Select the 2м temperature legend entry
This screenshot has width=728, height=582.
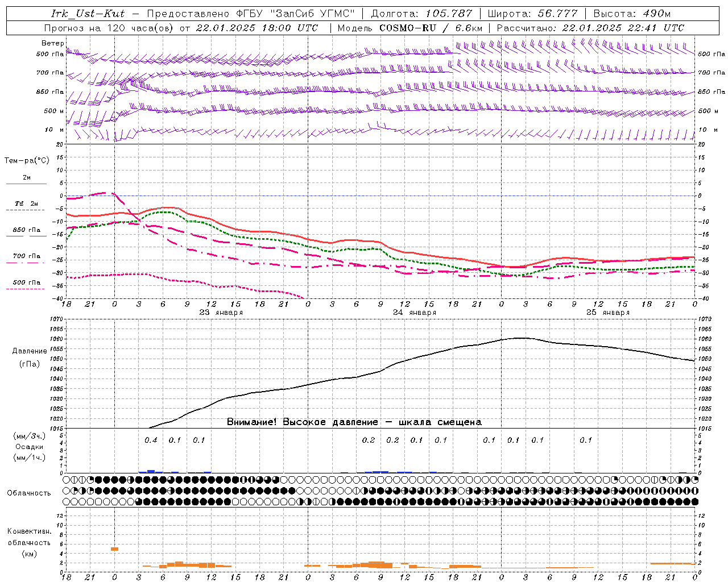pyautogui.click(x=27, y=178)
